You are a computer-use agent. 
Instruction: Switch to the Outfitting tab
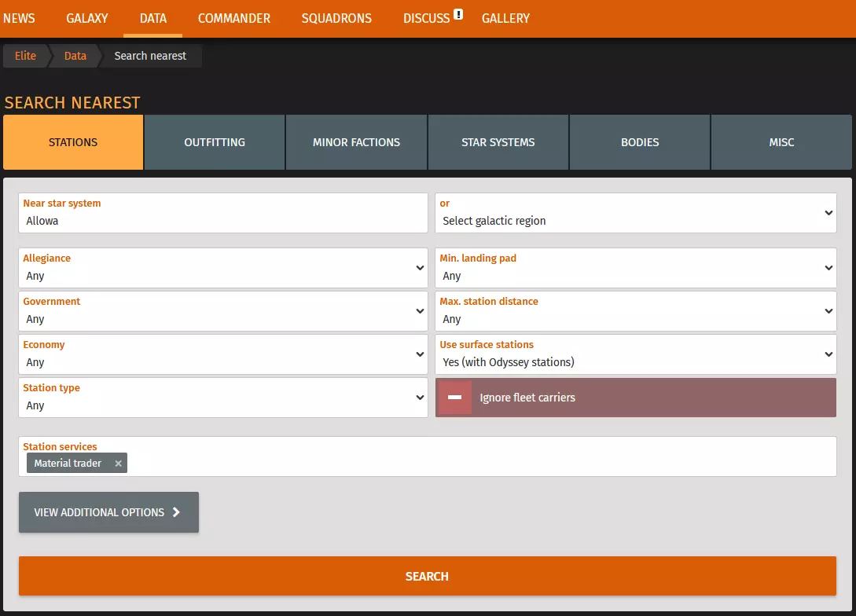coord(215,142)
